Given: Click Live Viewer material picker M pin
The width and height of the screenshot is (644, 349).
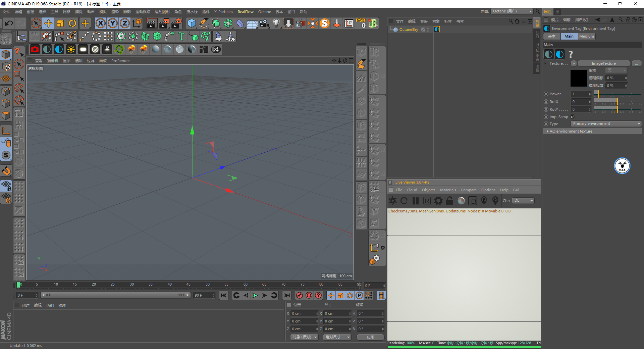Looking at the screenshot, I should [x=495, y=201].
